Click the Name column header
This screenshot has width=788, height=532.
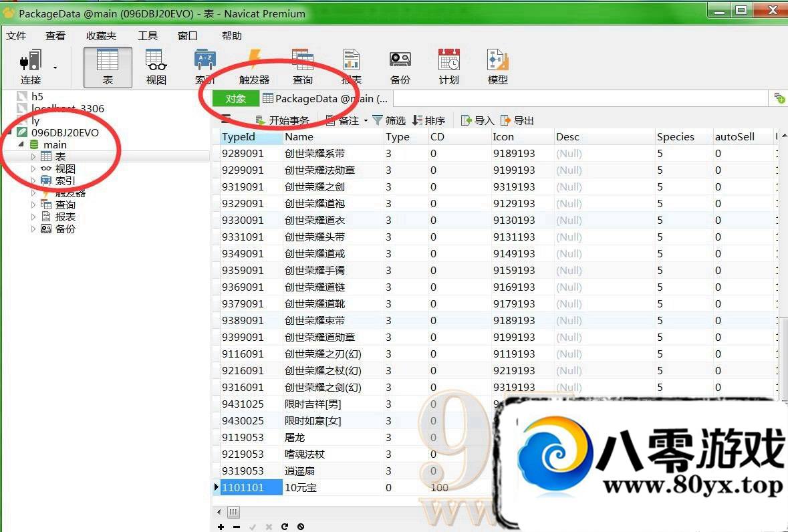(x=334, y=136)
